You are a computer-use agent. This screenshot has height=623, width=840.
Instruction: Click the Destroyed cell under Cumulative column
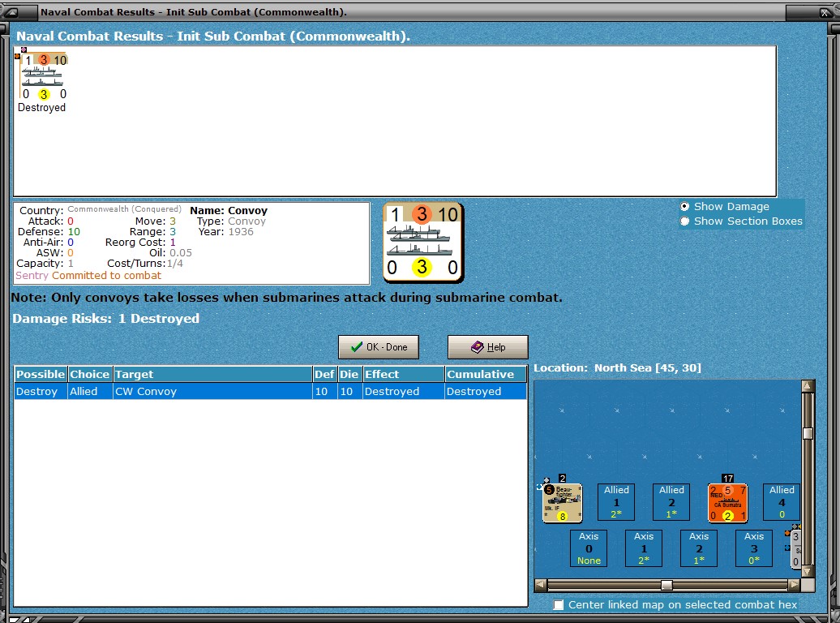486,391
